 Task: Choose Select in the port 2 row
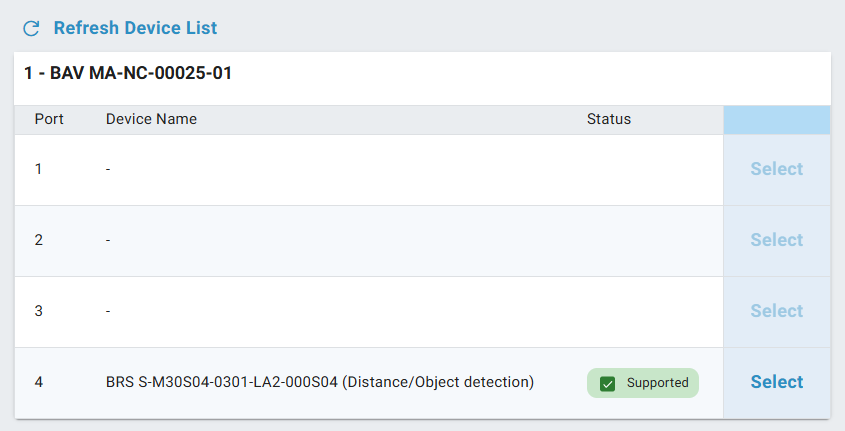[776, 240]
